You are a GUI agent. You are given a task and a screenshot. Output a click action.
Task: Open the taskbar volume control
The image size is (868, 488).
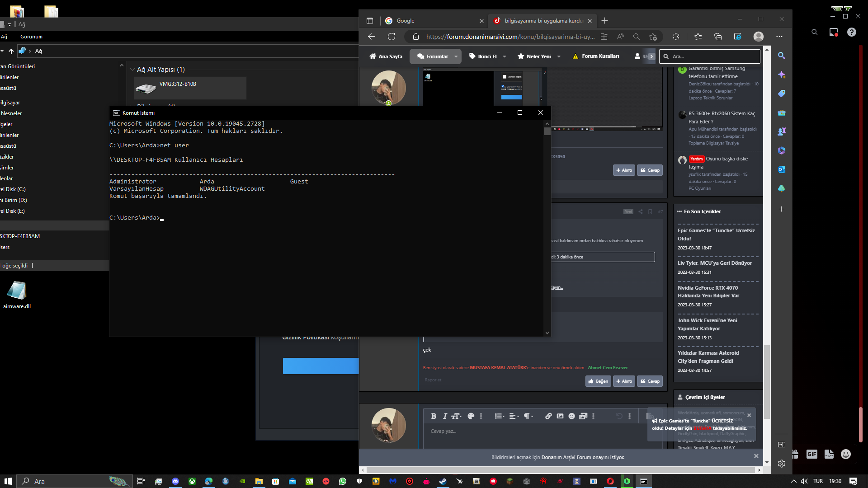[x=804, y=481]
